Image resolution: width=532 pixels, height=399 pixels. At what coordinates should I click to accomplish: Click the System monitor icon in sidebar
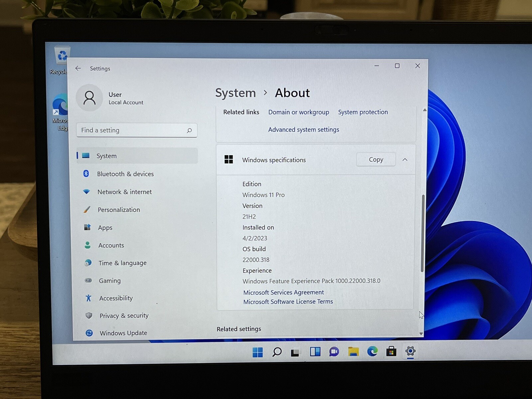click(x=86, y=156)
